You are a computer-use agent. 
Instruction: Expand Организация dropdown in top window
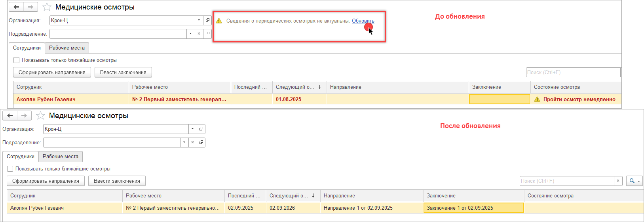199,20
